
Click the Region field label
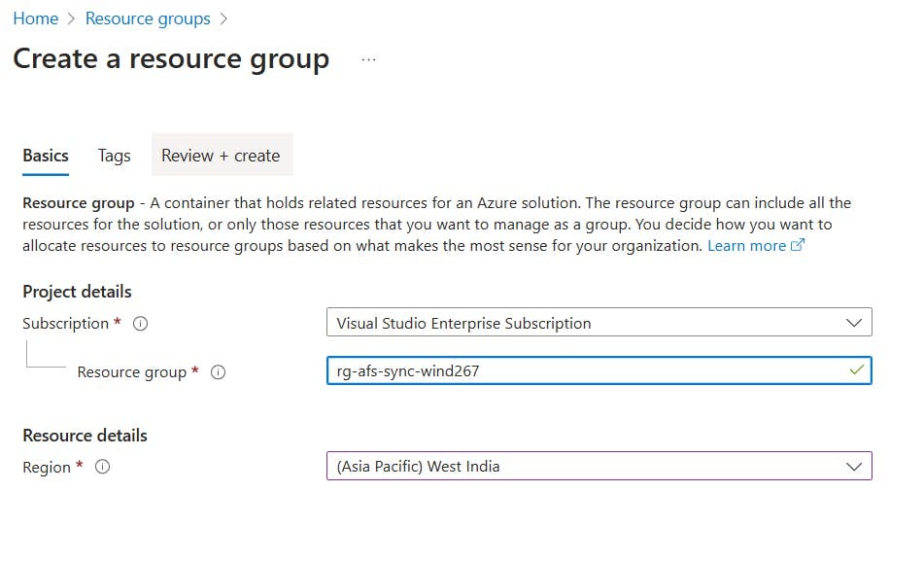(47, 467)
